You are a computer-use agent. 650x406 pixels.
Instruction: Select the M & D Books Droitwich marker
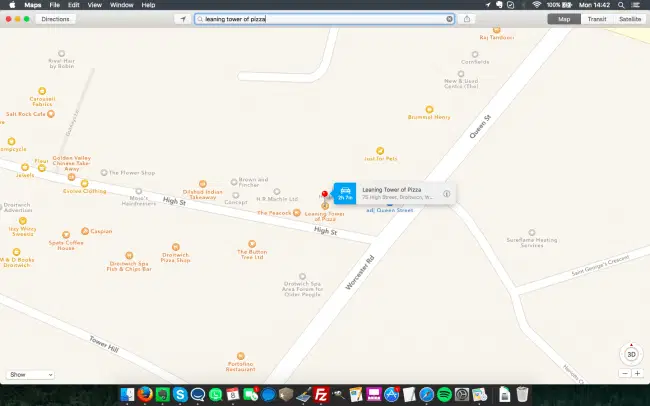(17, 252)
